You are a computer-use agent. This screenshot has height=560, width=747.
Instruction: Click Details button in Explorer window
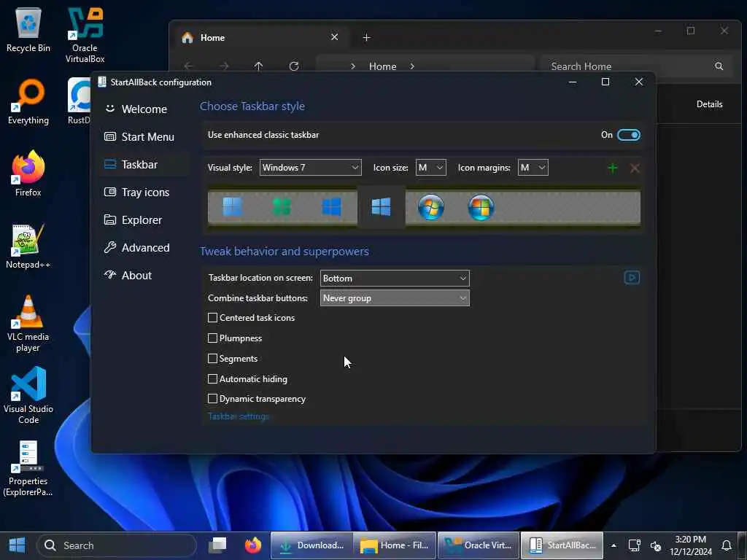(709, 104)
